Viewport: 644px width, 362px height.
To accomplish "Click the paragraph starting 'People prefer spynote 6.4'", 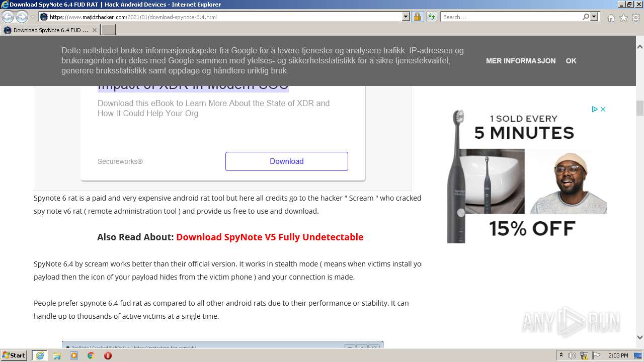I will click(221, 310).
